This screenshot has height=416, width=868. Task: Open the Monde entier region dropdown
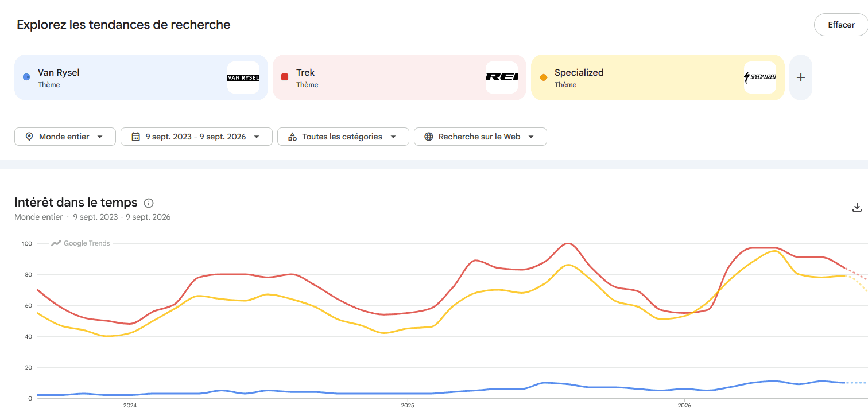coord(65,137)
